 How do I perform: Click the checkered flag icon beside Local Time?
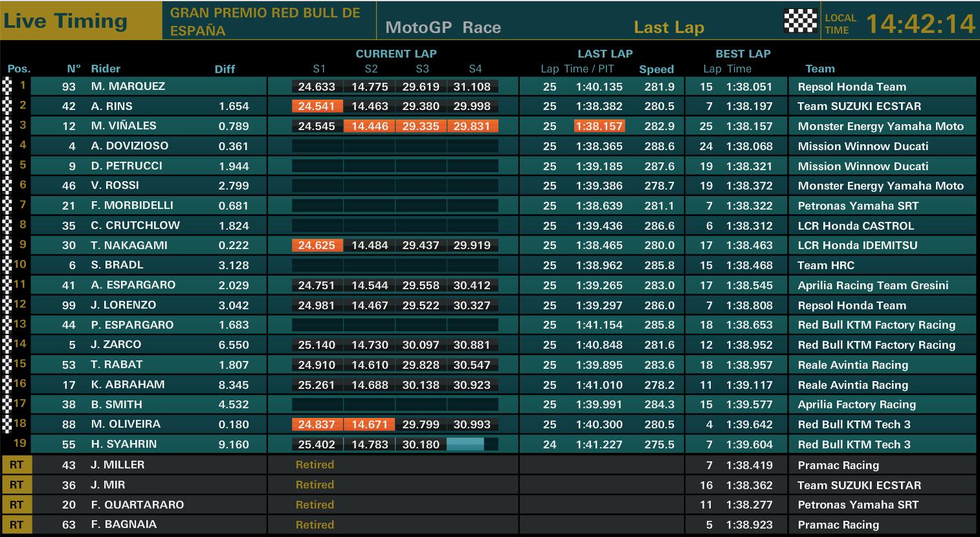pos(801,21)
